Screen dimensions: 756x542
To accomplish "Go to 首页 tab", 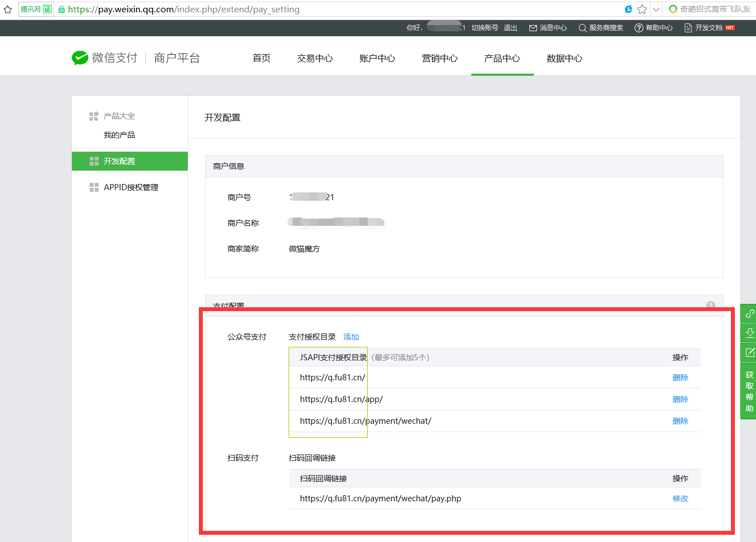I will (x=261, y=59).
